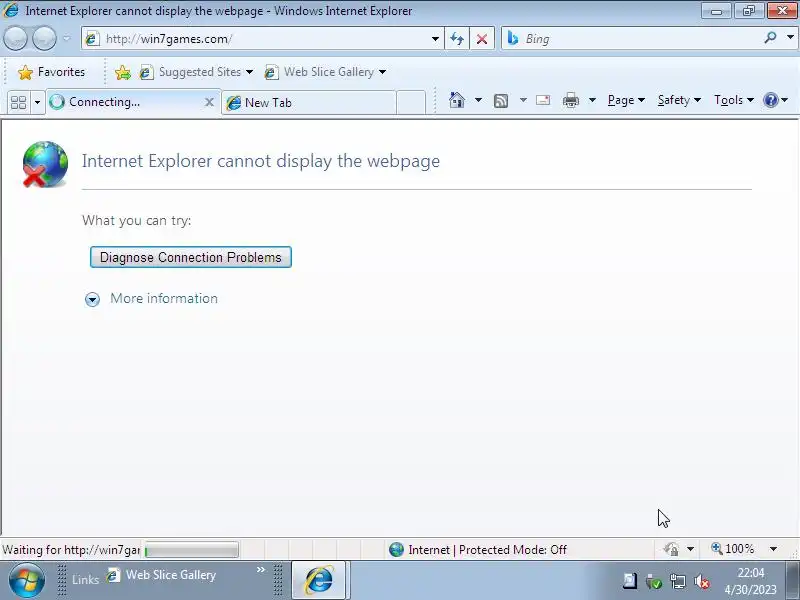Open search provider options dropdown

click(790, 38)
